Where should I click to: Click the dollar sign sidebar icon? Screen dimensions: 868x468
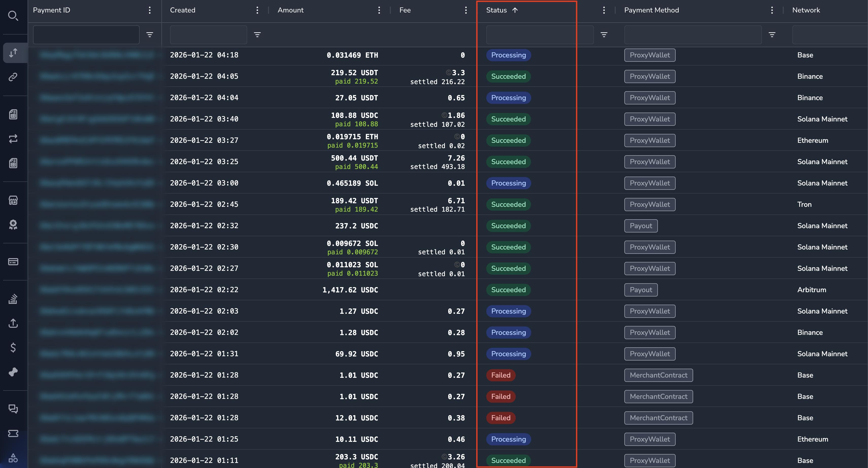click(13, 347)
